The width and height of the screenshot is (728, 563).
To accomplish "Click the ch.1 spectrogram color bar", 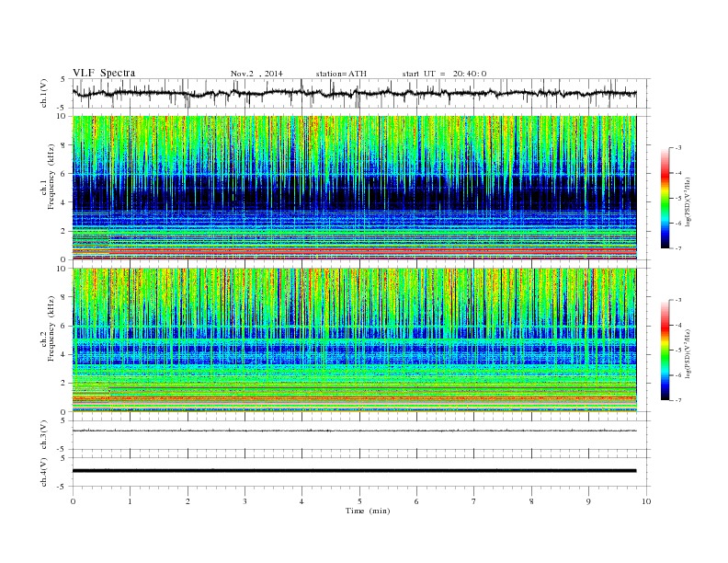I will point(665,198).
